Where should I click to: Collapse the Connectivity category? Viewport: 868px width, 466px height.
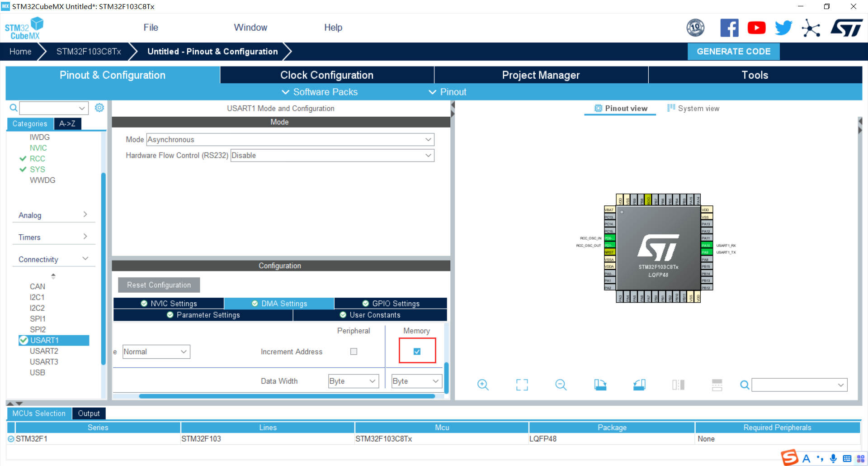[x=53, y=260]
